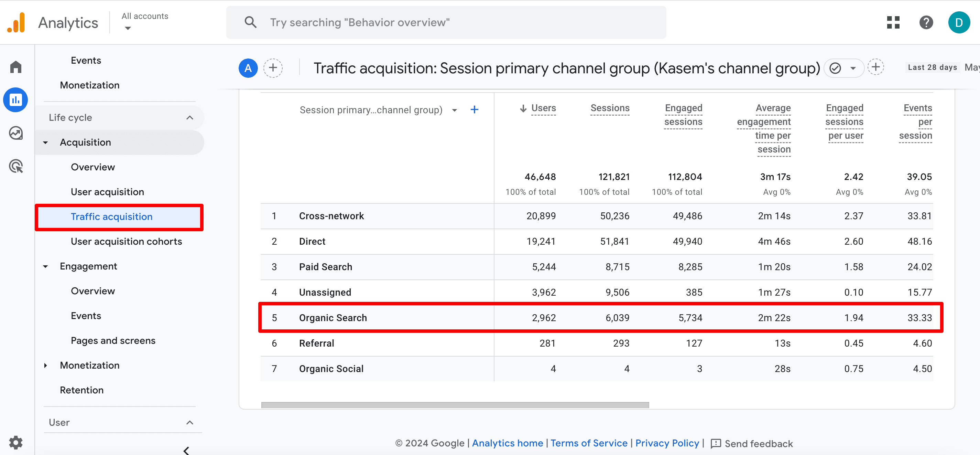Screen dimensions: 980x455
Task: Click the blue A segment badge
Action: coord(248,68)
